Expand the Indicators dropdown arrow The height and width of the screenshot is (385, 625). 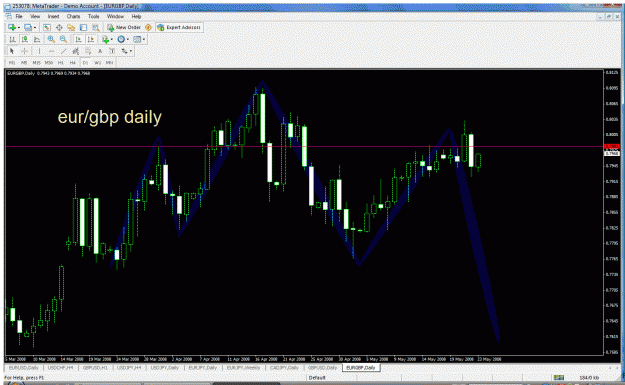[112, 39]
